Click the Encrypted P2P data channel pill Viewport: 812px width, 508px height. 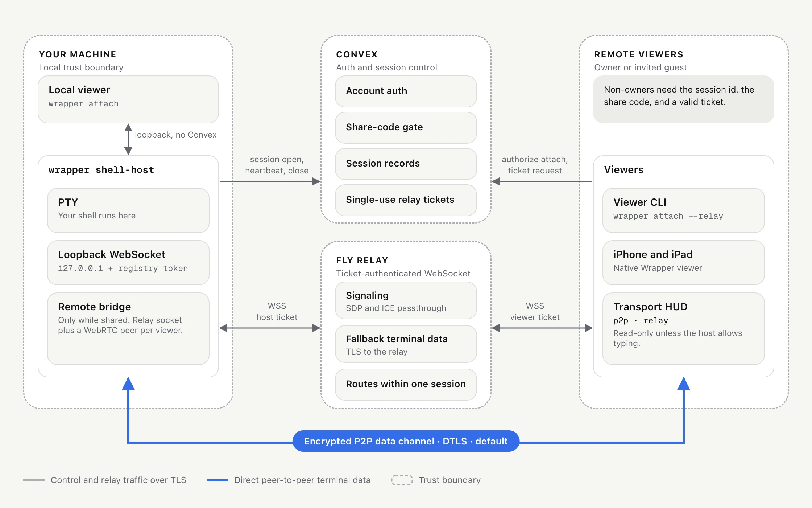[x=406, y=441]
